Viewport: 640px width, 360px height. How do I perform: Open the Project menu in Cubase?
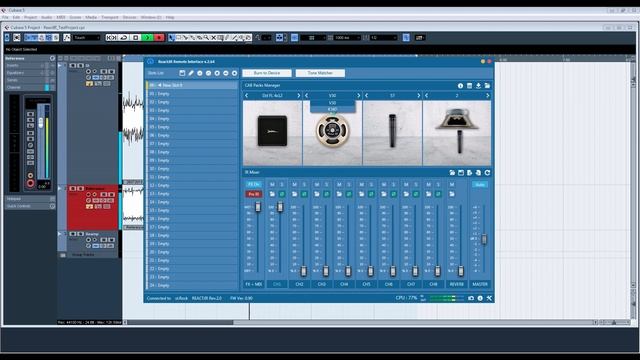coord(30,18)
